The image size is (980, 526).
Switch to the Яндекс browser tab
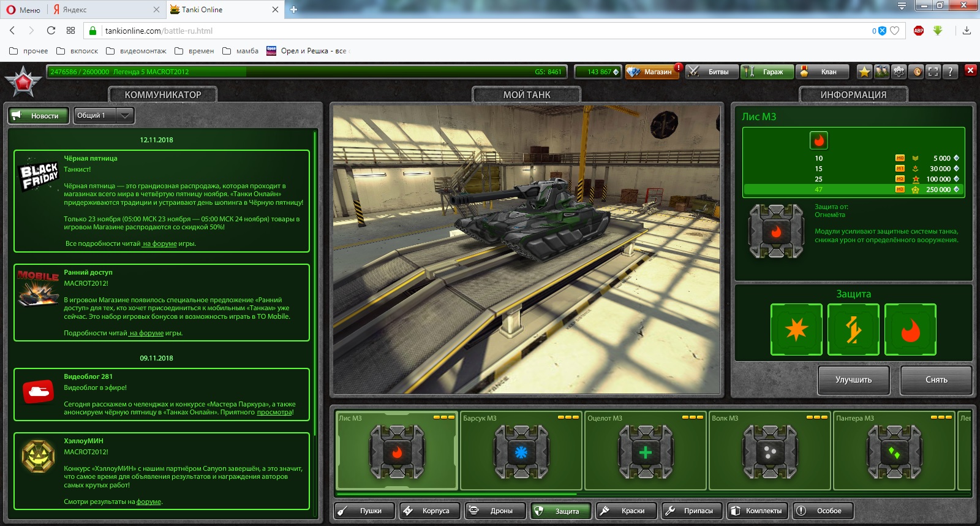[x=107, y=9]
